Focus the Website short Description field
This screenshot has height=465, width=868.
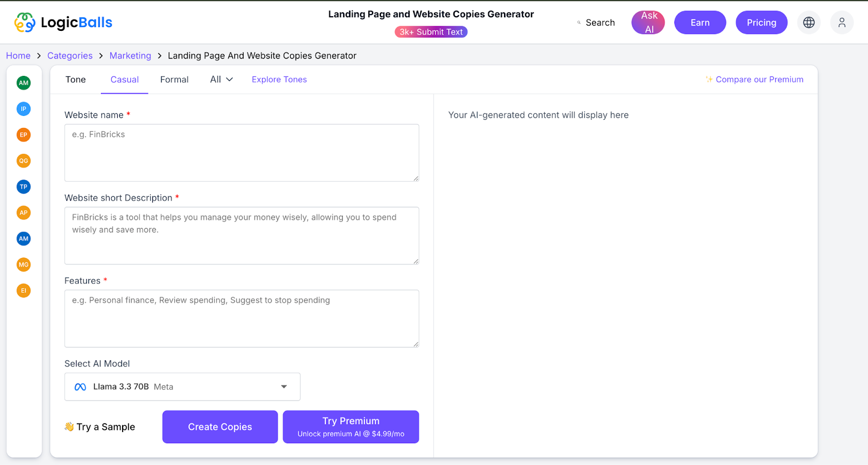pyautogui.click(x=241, y=236)
